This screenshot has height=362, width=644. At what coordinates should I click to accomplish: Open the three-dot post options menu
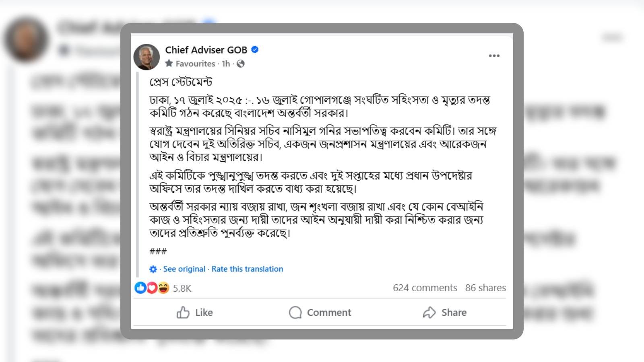pyautogui.click(x=494, y=56)
